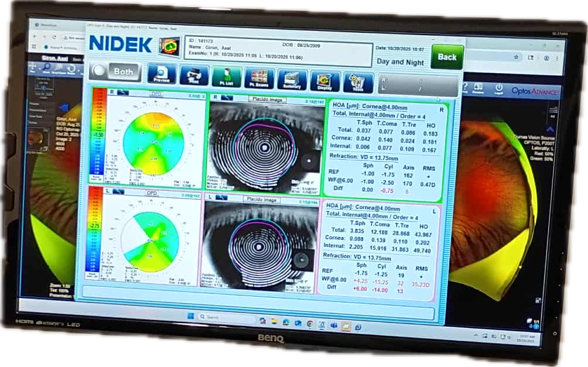Open the Tools icon in NIDEK toolbar
This screenshot has width=588, height=367.
358,83
